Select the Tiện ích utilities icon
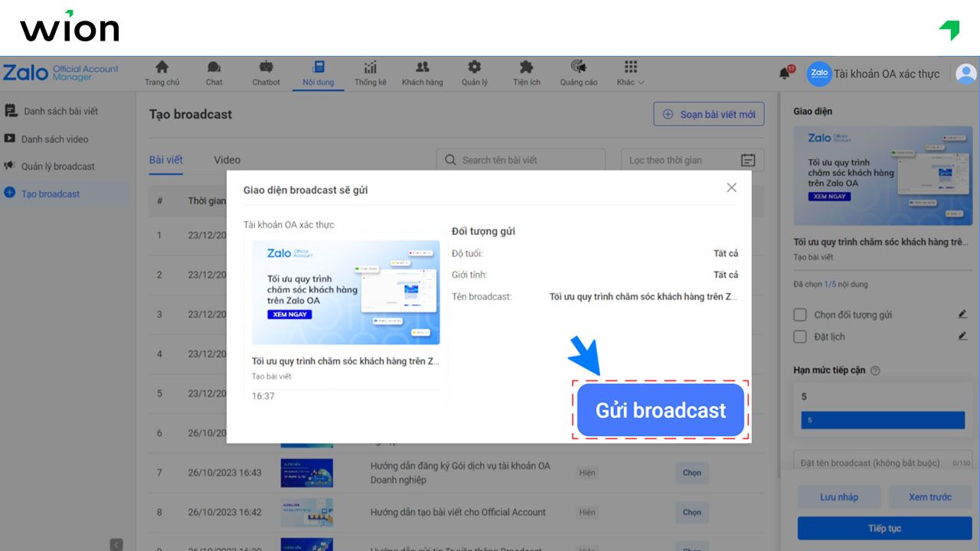This screenshot has width=980, height=551. pyautogui.click(x=526, y=73)
